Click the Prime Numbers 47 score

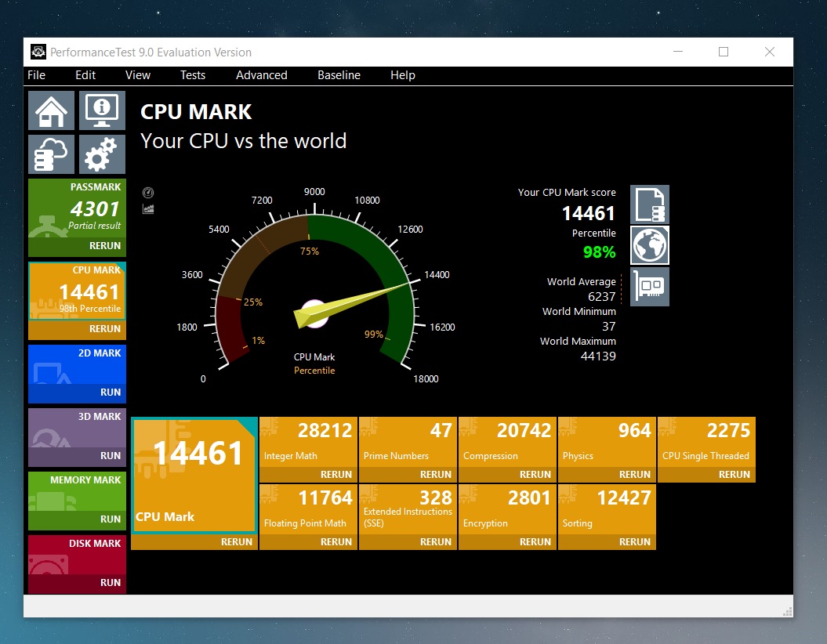[x=441, y=431]
